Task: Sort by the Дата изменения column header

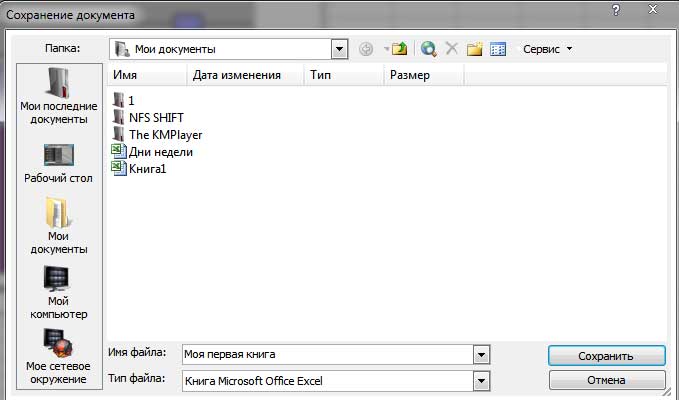Action: coord(236,75)
